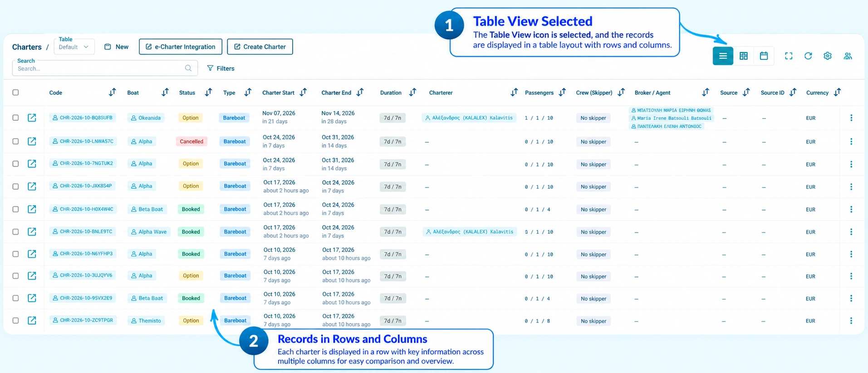Click the Cancelled status badge
Image resolution: width=868 pixels, height=373 pixels.
[191, 142]
